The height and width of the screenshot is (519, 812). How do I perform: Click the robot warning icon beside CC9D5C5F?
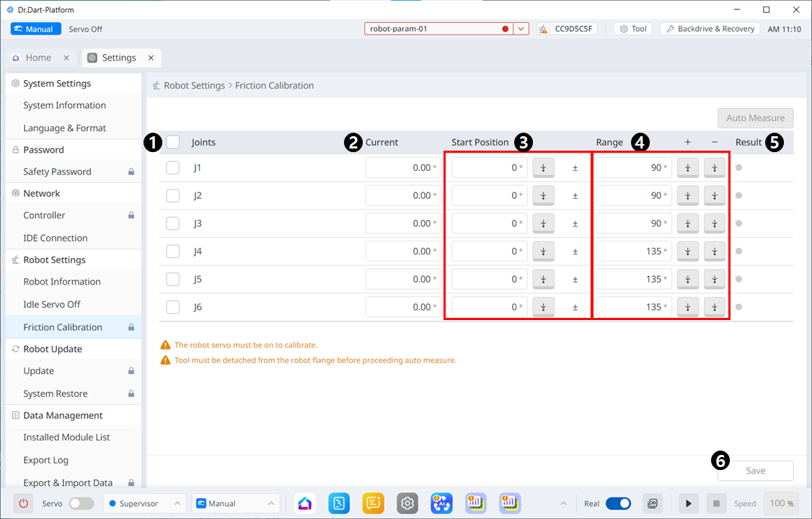542,29
